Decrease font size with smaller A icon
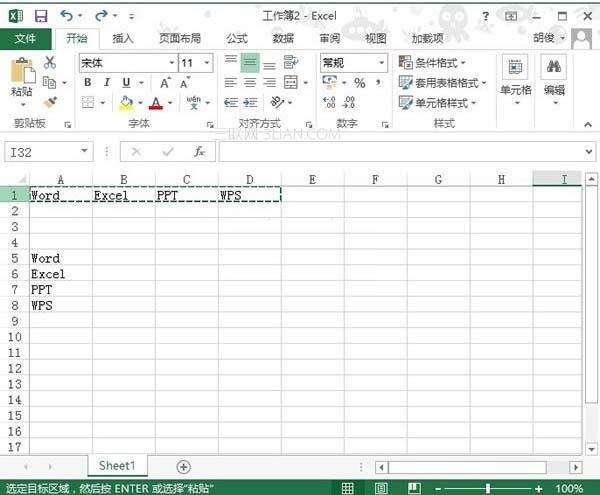 pos(184,83)
